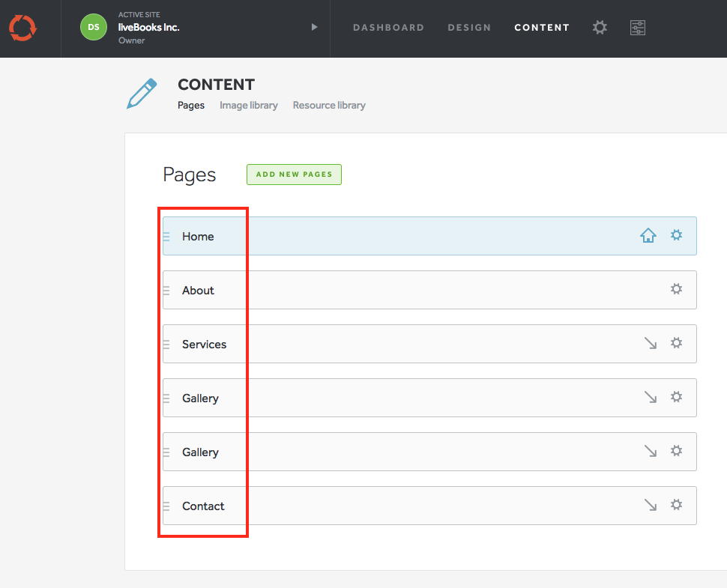The height and width of the screenshot is (588, 727).
Task: Open settings gear for the Services page
Action: coord(676,343)
